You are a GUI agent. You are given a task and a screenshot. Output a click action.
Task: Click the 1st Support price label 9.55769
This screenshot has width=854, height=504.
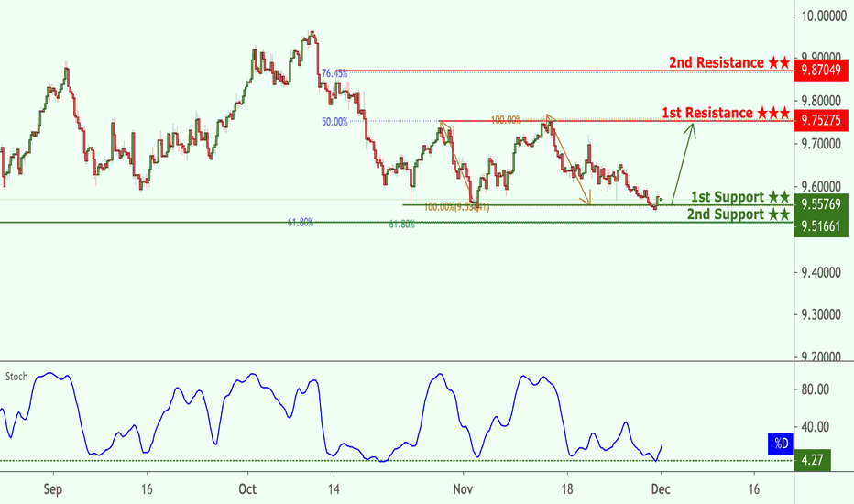pyautogui.click(x=821, y=204)
